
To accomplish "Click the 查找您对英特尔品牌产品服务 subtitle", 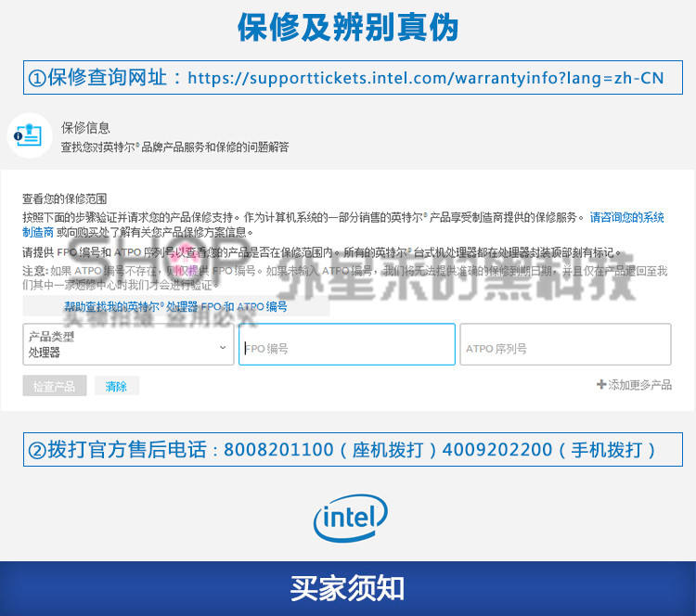I will click(174, 148).
